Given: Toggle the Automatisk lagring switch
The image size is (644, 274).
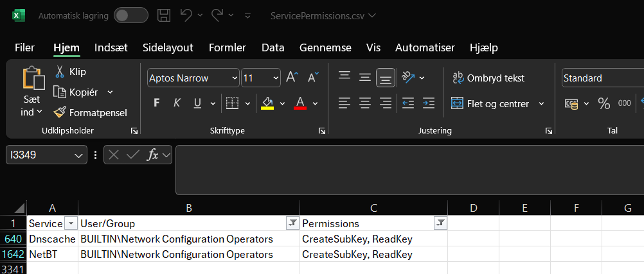Looking at the screenshot, I should point(130,15).
